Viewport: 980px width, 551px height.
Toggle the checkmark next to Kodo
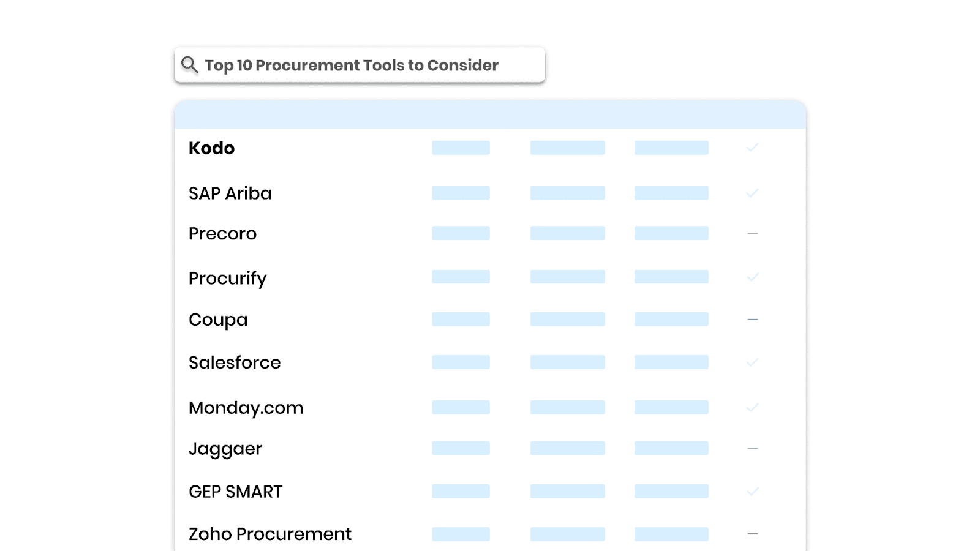752,148
